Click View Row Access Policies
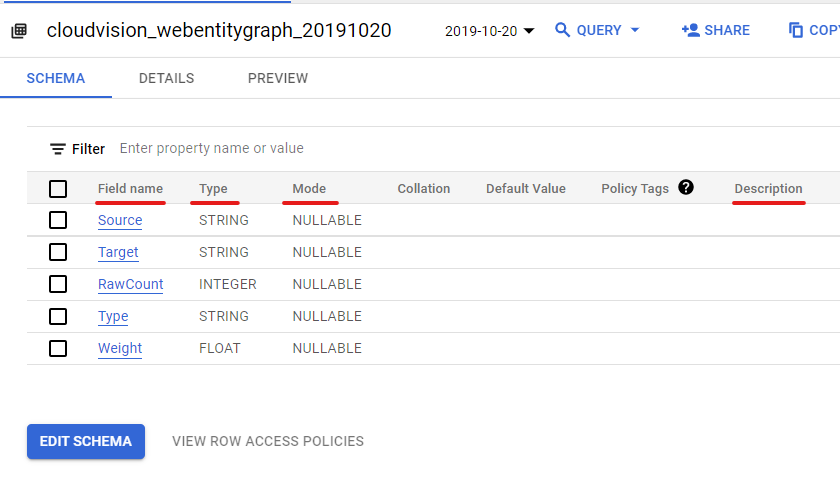840x481 pixels. coord(268,441)
